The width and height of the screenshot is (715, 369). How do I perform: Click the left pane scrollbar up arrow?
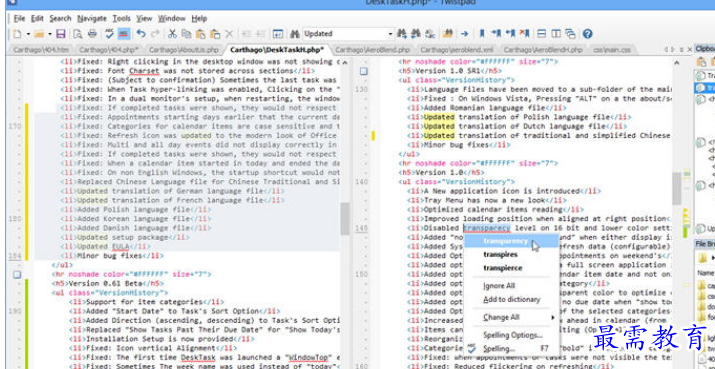tap(345, 62)
